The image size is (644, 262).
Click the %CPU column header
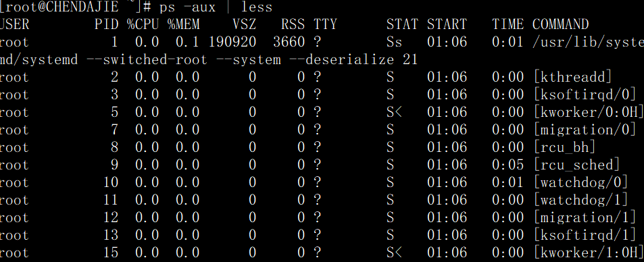point(143,24)
